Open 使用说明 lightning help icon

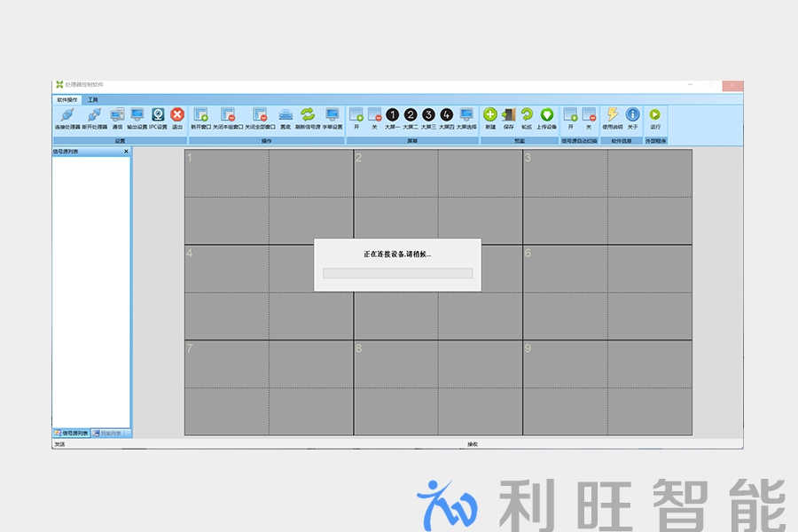pyautogui.click(x=613, y=115)
